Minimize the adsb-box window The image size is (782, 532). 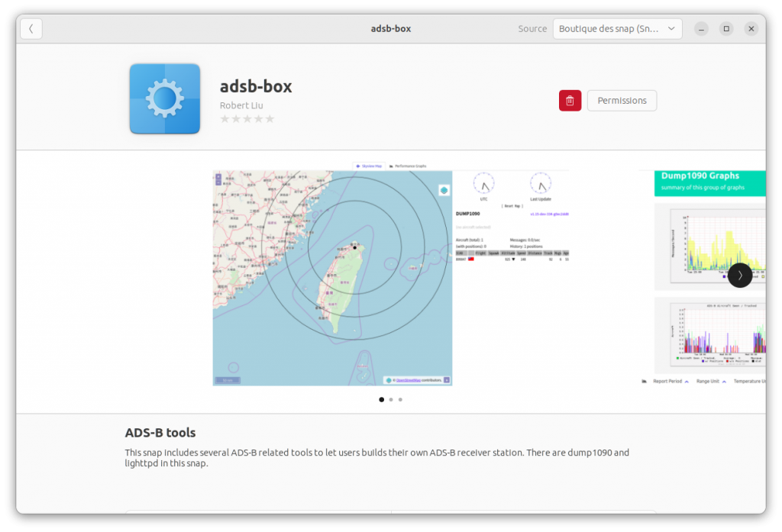[701, 29]
